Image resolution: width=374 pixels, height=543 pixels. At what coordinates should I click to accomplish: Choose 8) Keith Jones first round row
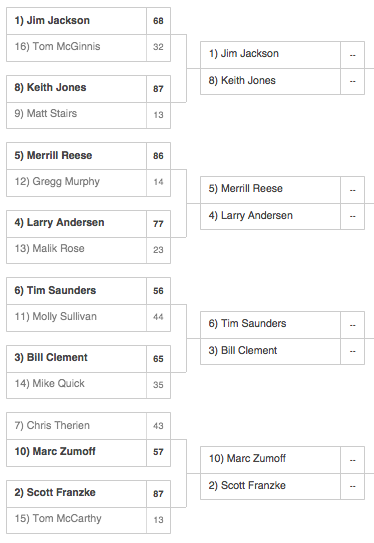[88, 89]
